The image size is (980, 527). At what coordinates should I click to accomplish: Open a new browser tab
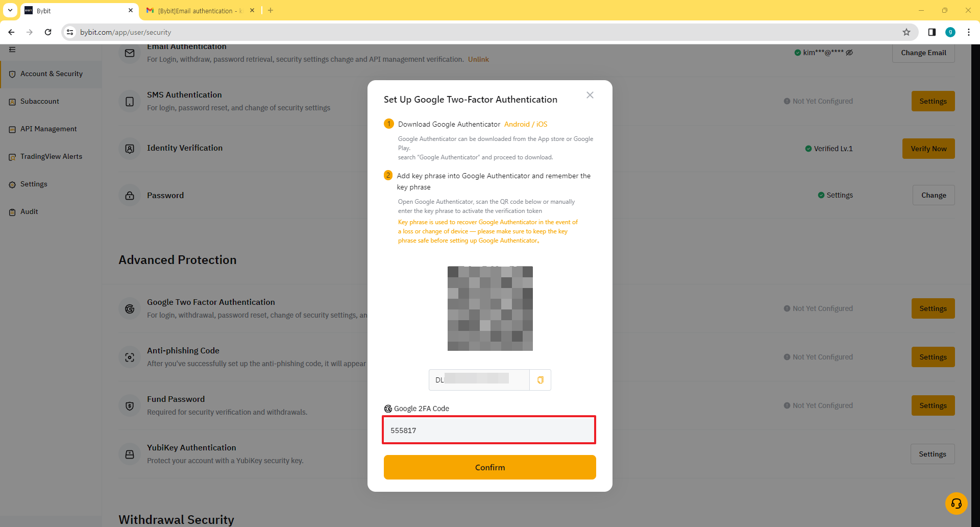coord(271,10)
